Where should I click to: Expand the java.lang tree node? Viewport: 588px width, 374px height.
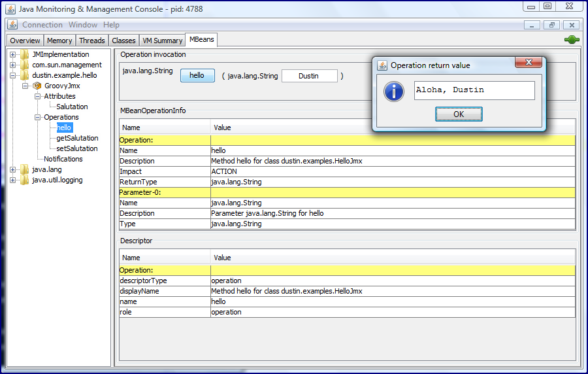click(13, 169)
